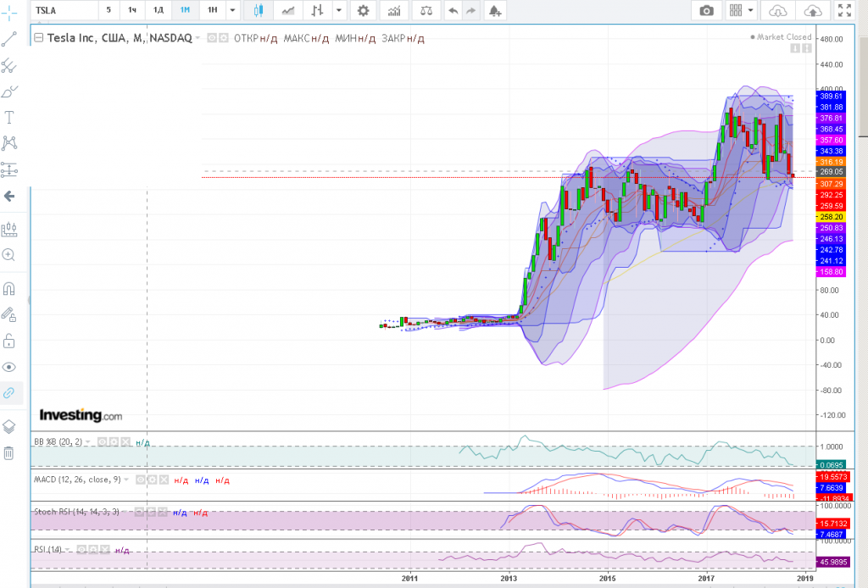
Task: Select the Text annotation tool
Action: [x=9, y=117]
